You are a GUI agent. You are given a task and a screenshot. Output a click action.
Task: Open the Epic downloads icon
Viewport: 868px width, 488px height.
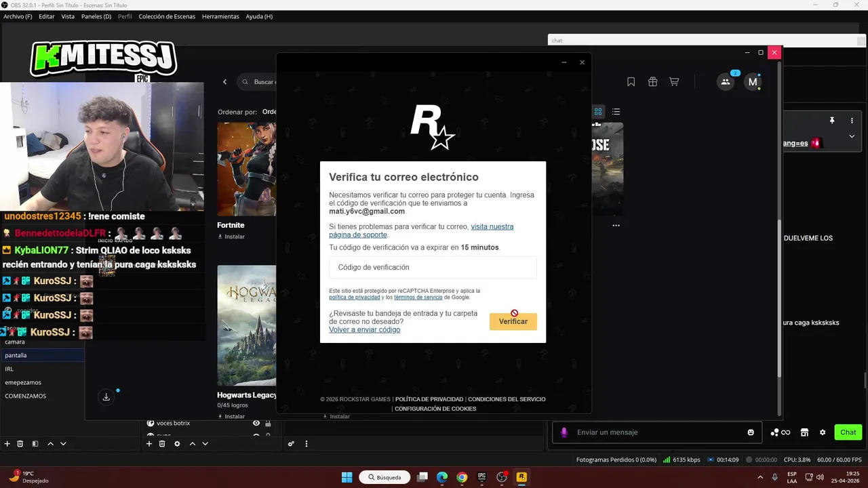point(106,397)
